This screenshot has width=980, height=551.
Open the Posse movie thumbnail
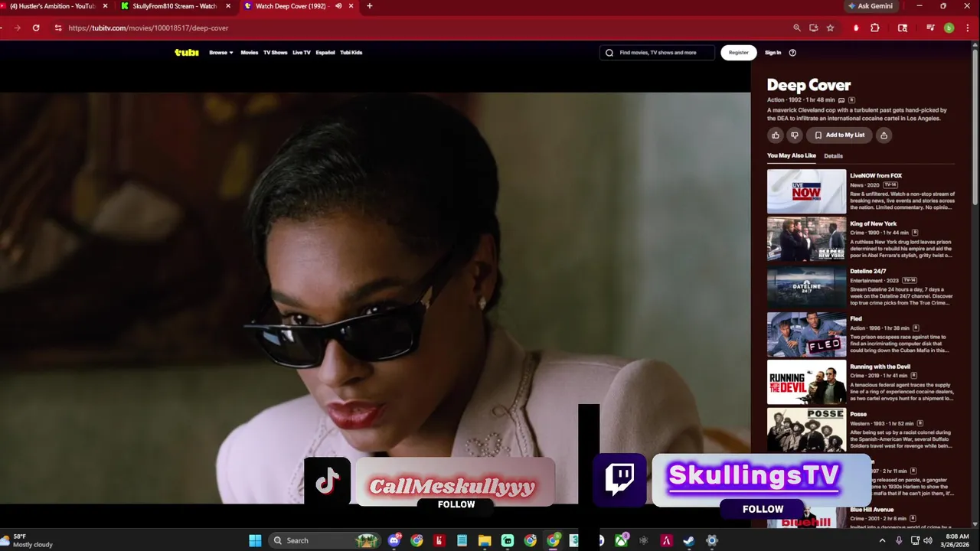806,430
